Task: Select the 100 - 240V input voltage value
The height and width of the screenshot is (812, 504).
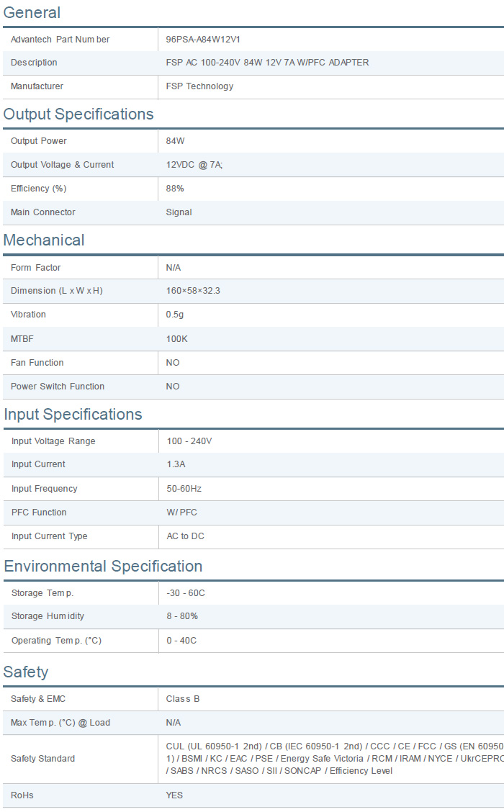Action: click(189, 441)
